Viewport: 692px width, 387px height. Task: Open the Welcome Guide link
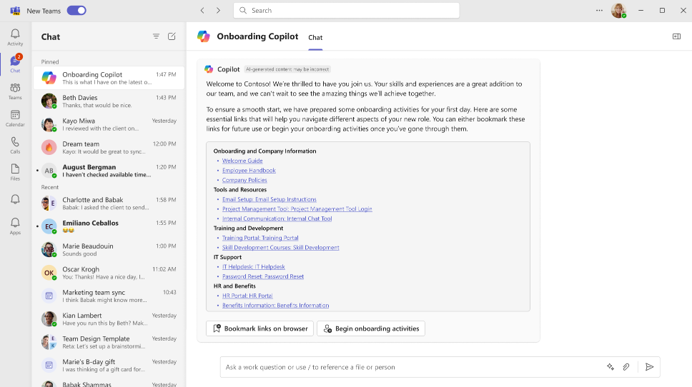pos(242,161)
